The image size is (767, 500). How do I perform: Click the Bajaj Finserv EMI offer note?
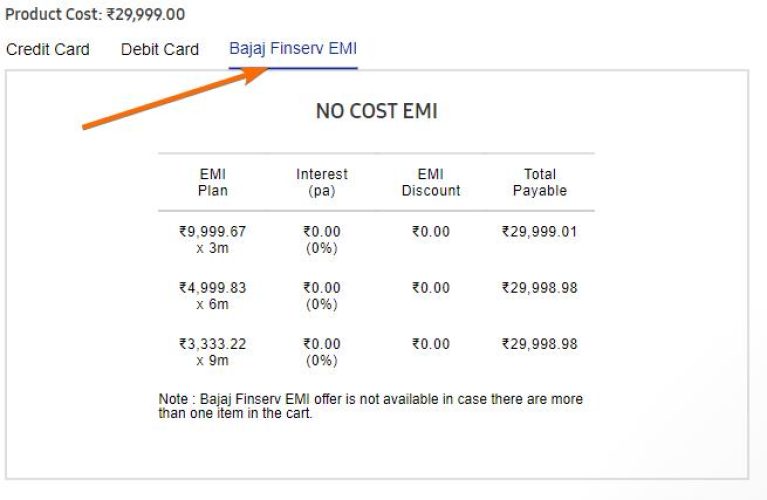coord(370,405)
